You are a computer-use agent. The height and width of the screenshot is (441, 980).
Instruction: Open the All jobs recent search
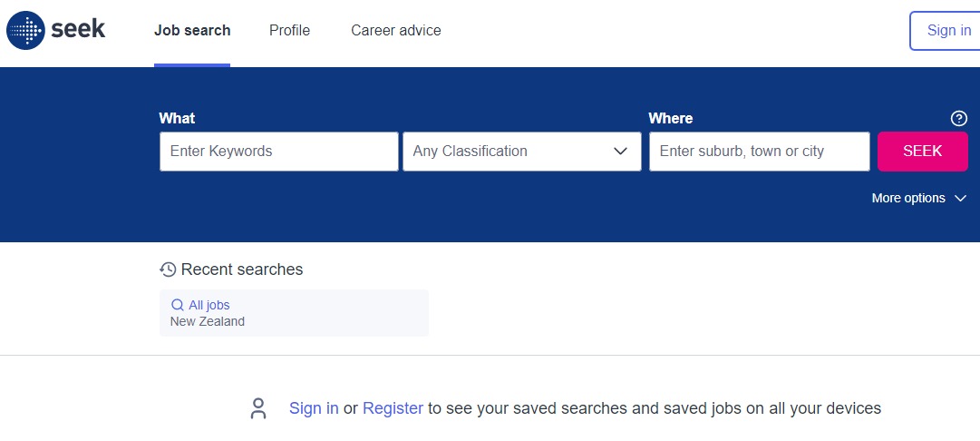coord(209,306)
